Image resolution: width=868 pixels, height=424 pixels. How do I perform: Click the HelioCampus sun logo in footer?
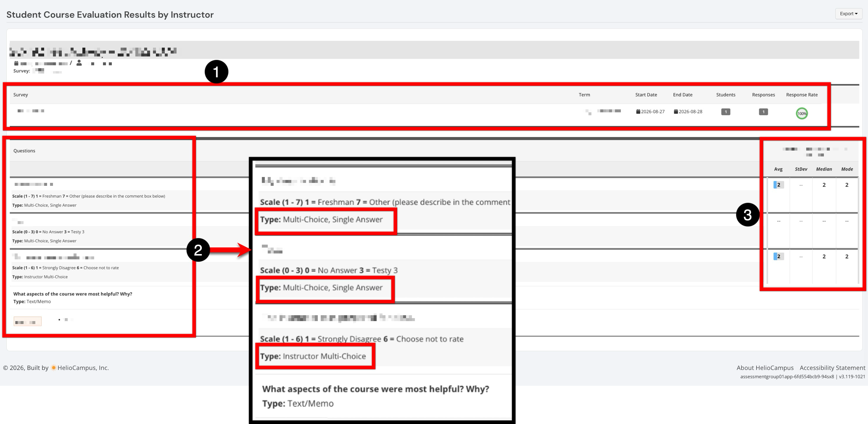[53, 368]
